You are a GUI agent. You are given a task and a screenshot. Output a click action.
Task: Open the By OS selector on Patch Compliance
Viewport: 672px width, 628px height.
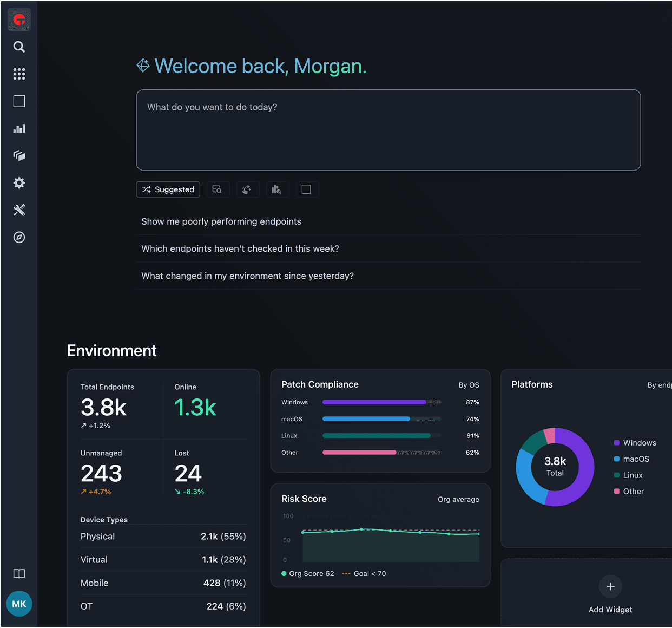469,385
